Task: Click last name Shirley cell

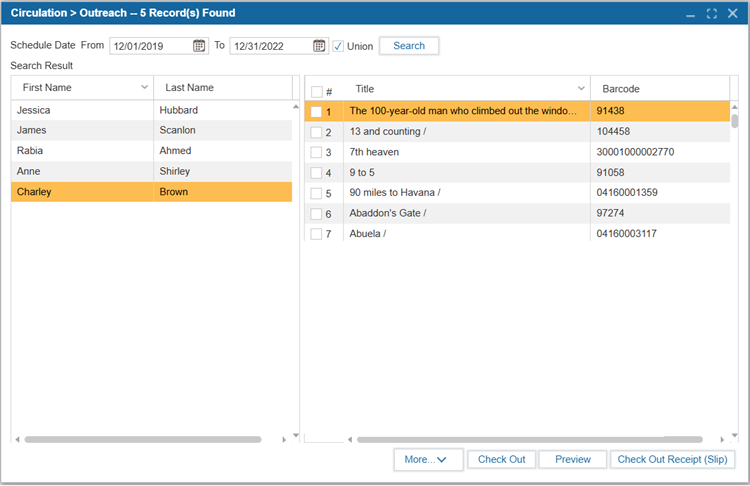Action: click(223, 171)
